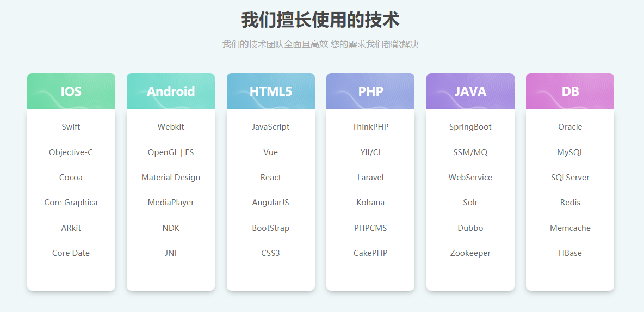Click JNI entry
Viewport: 644px width, 312px height.
tap(171, 253)
